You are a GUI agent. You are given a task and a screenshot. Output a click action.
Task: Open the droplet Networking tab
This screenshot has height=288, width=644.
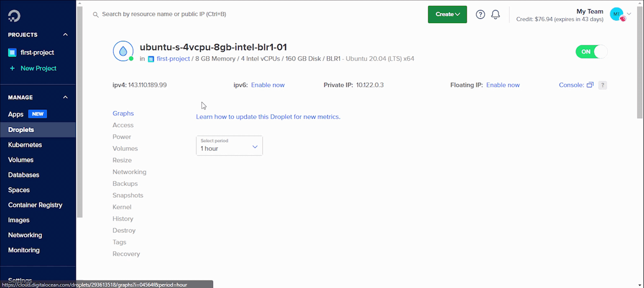129,172
